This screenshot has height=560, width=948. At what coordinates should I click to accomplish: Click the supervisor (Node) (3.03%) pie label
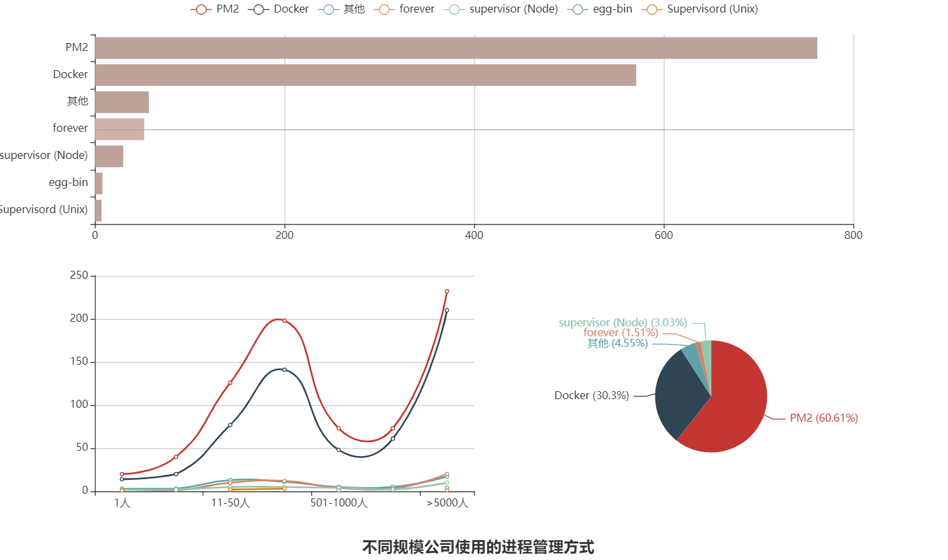click(623, 323)
